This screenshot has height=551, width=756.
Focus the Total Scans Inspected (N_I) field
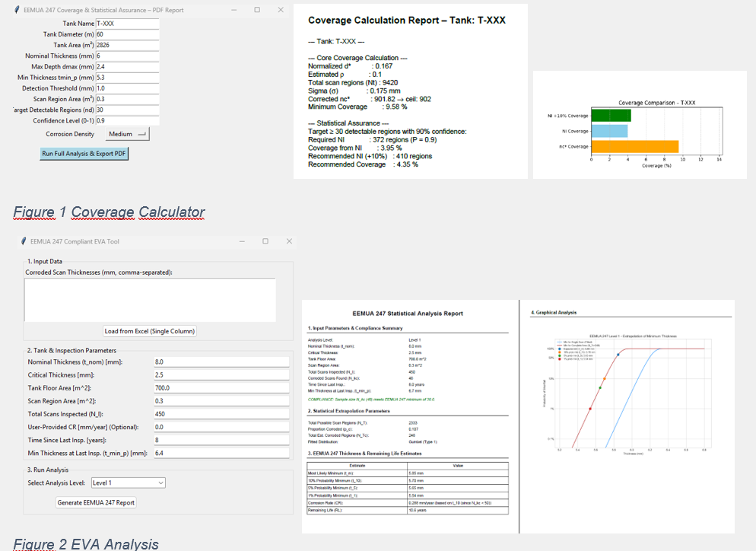[x=221, y=414]
